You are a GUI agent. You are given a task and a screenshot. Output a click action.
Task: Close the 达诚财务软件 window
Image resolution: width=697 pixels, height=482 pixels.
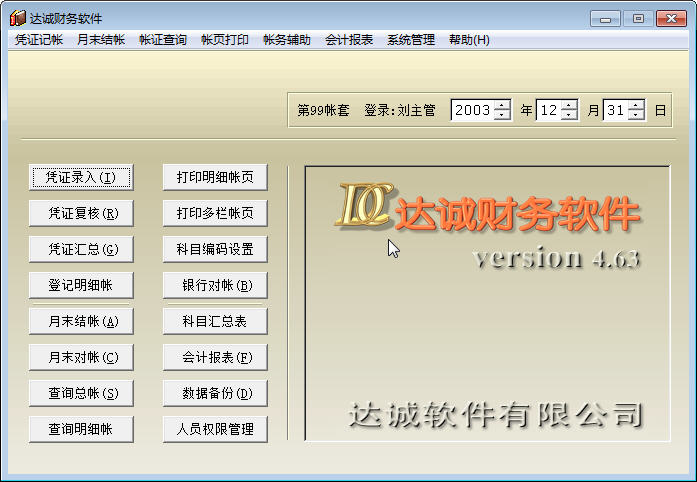click(671, 19)
